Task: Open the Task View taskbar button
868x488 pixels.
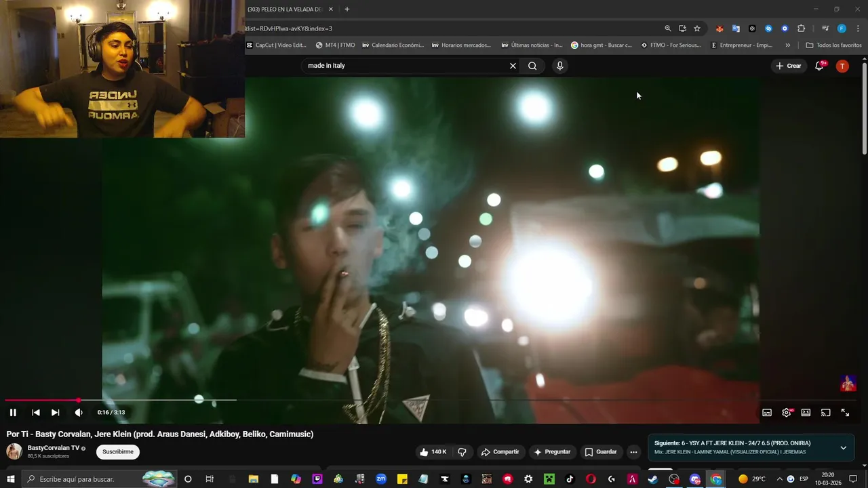Action: point(210,479)
